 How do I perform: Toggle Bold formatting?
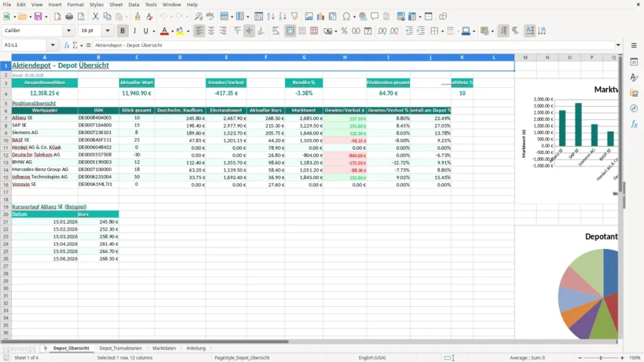click(123, 31)
